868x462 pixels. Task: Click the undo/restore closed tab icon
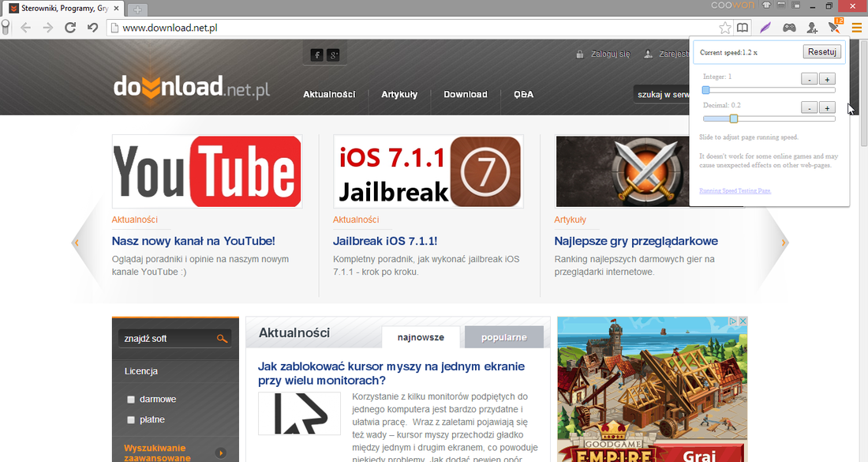point(92,28)
